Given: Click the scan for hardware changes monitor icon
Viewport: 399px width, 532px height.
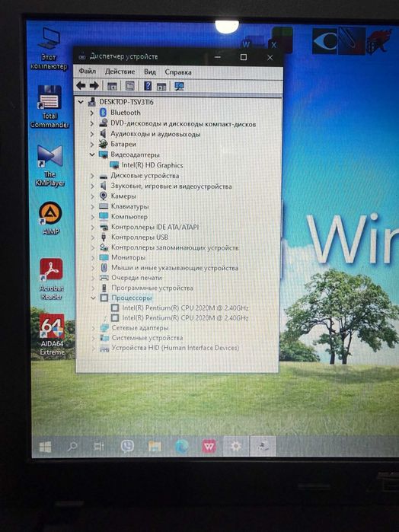Looking at the screenshot, I should [179, 86].
